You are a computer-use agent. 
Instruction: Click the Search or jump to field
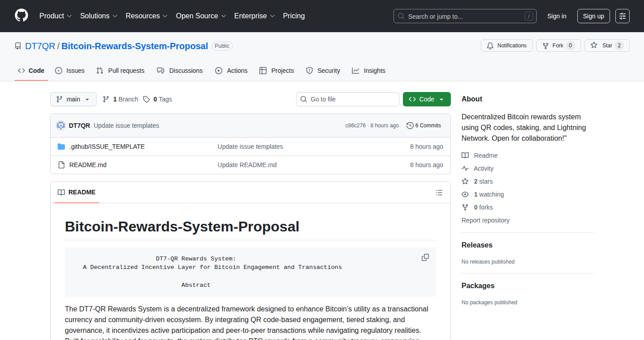(465, 16)
